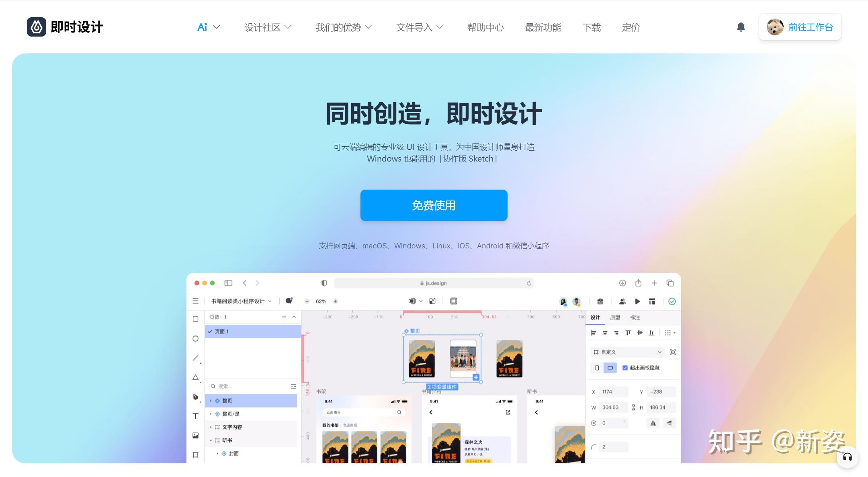Select the image tool icon
This screenshot has width=868, height=477.
point(196,435)
